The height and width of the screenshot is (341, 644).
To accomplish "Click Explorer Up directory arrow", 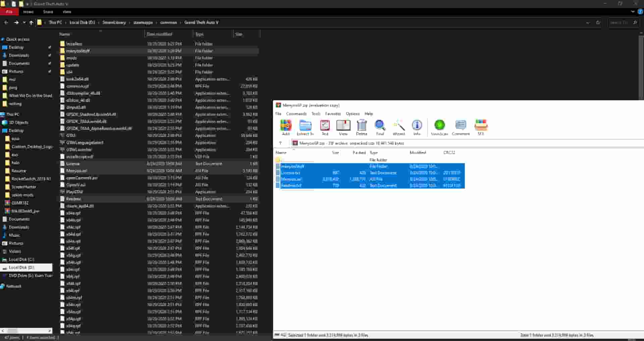I will point(31,22).
